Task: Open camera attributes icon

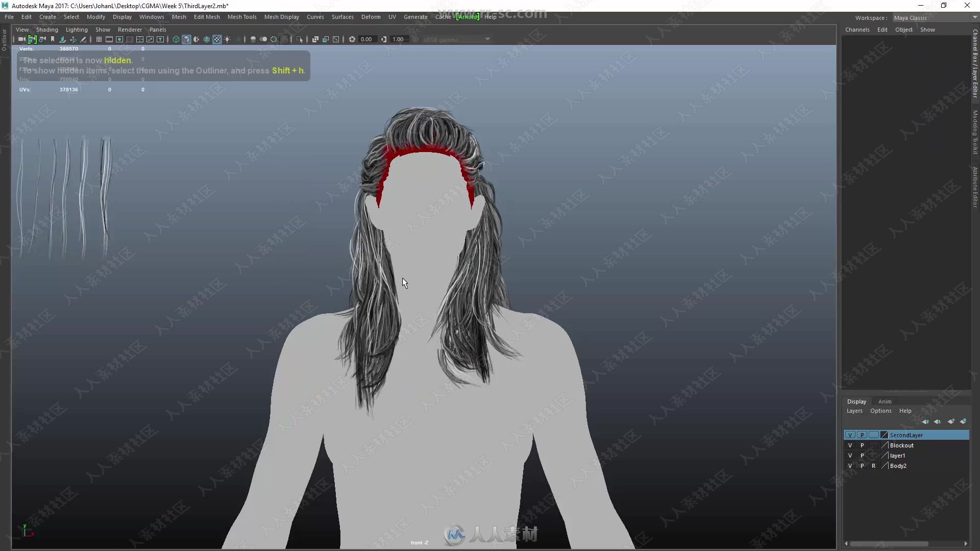Action: pos(42,39)
